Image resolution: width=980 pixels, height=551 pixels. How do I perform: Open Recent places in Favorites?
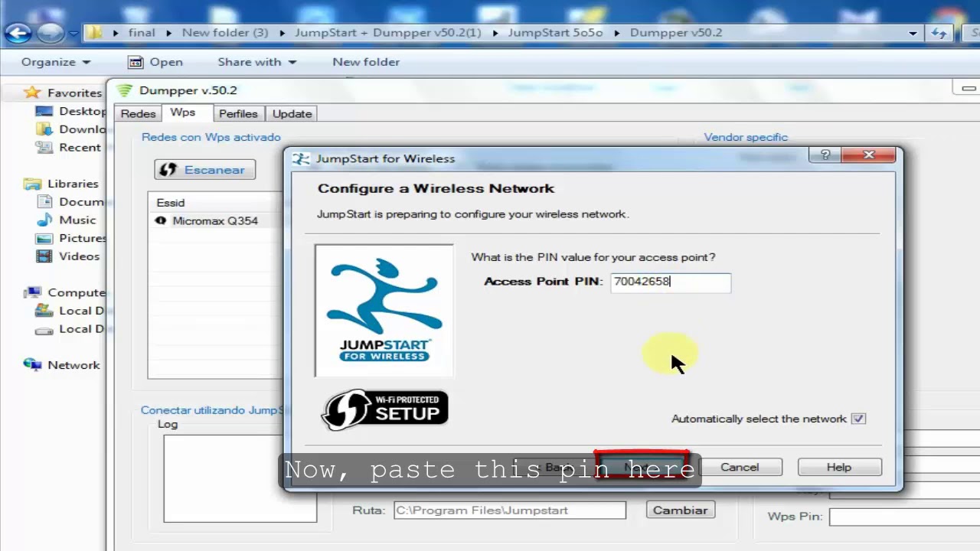coord(70,148)
